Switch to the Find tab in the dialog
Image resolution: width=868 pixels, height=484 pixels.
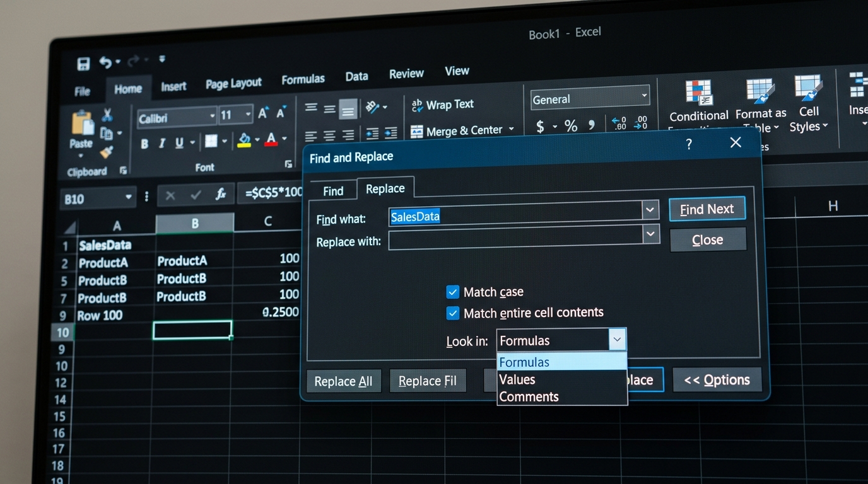click(x=333, y=191)
